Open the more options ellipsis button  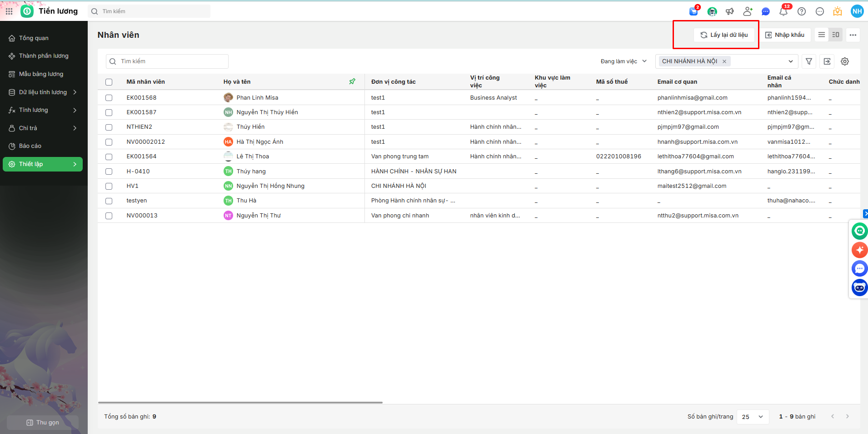[x=853, y=35]
